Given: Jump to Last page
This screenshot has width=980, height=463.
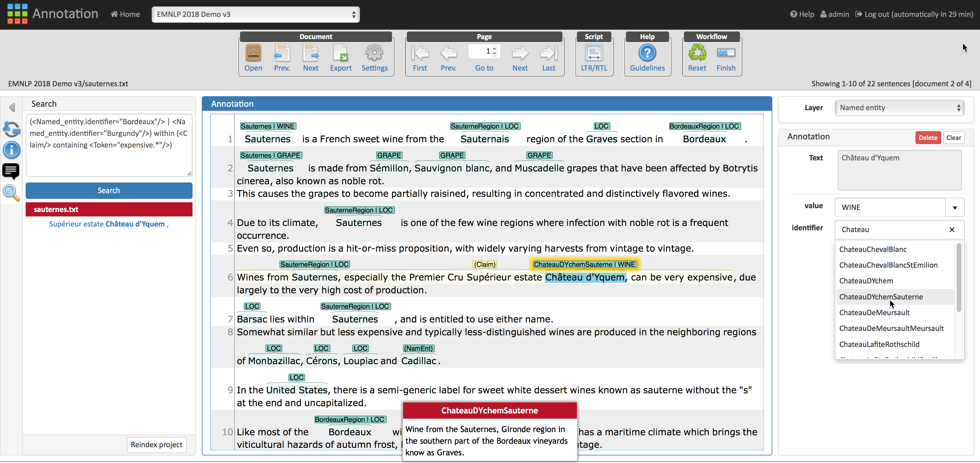Looking at the screenshot, I should tap(549, 57).
